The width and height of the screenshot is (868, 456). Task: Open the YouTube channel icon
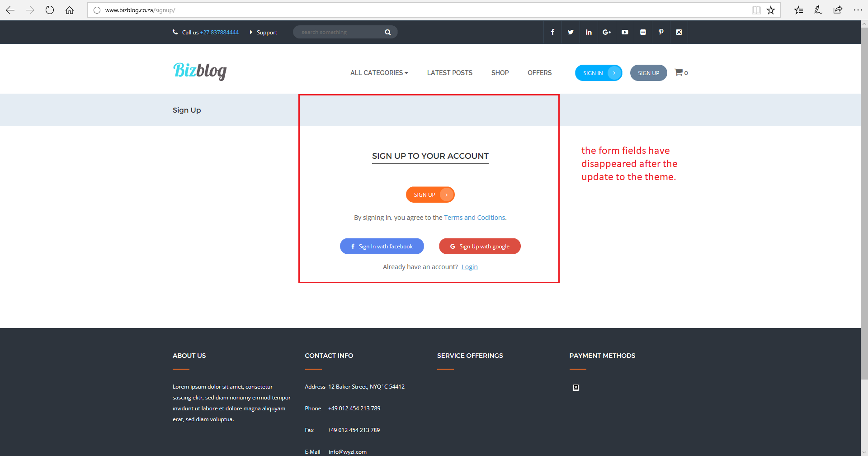[624, 32]
